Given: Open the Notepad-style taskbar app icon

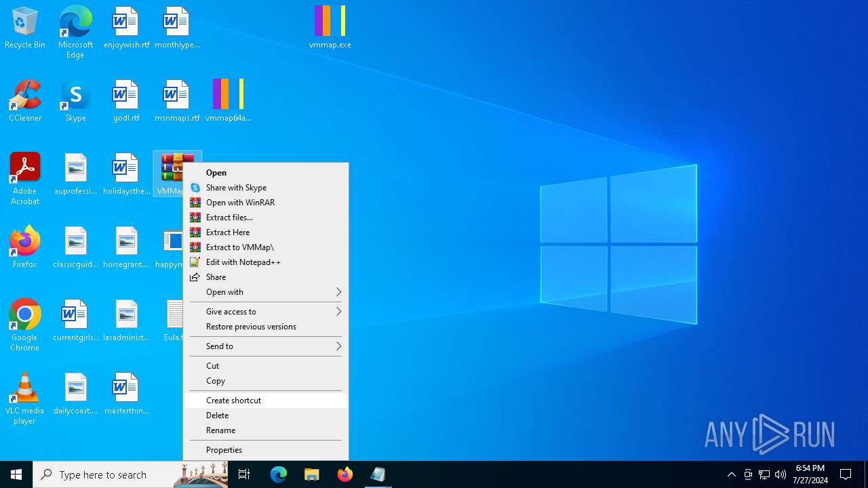Looking at the screenshot, I should 378,474.
